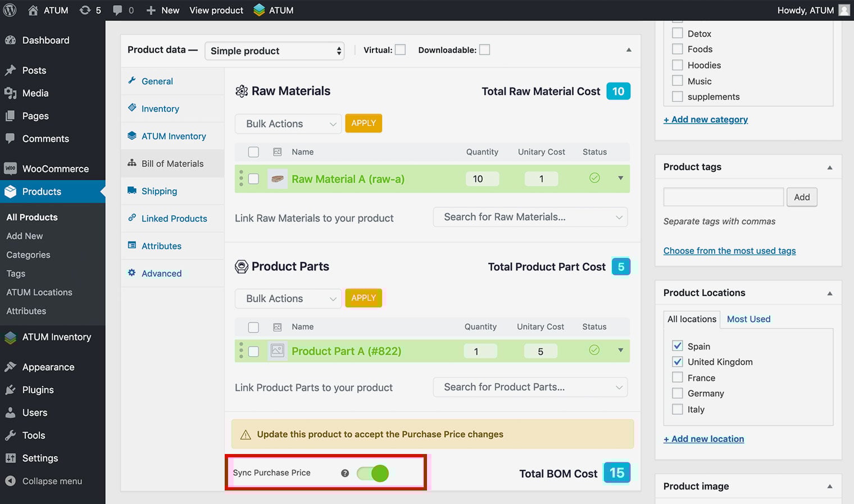Click the Collapse menu arrow icon
854x504 pixels.
[10, 481]
